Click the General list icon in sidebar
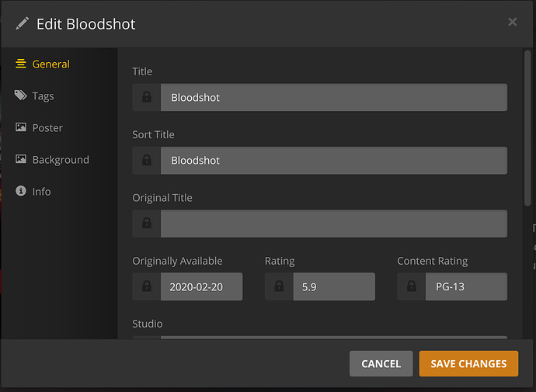The height and width of the screenshot is (392, 536). [21, 64]
